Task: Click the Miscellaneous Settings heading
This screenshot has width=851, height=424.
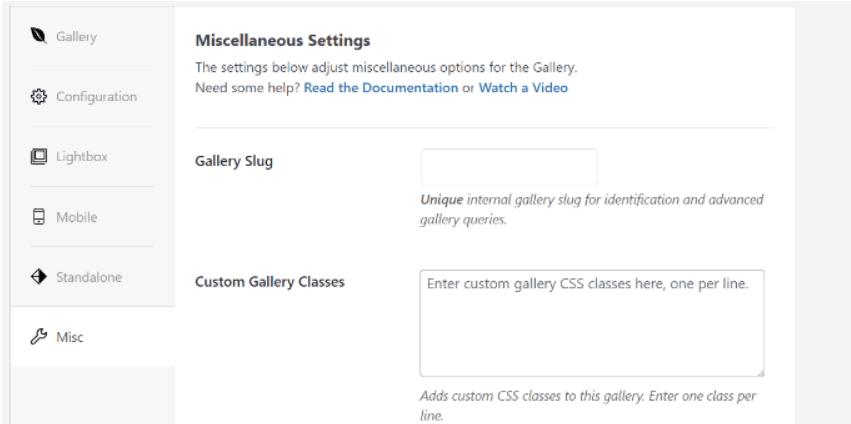Action: [x=282, y=41]
